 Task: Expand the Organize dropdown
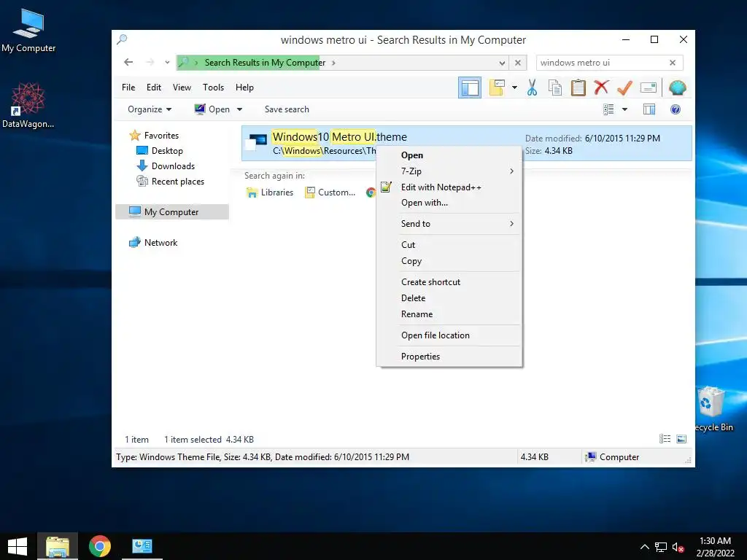149,109
